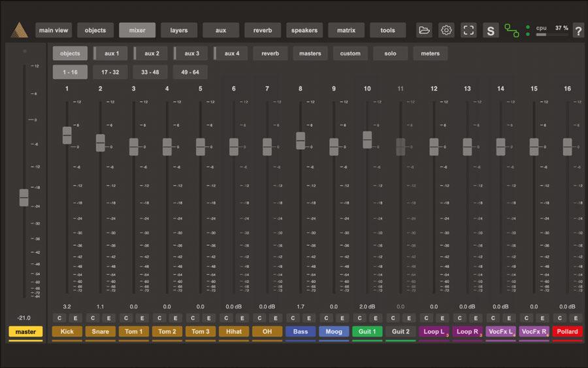Open the project folder icon
Image resolution: width=588 pixels, height=368 pixels.
tap(425, 30)
